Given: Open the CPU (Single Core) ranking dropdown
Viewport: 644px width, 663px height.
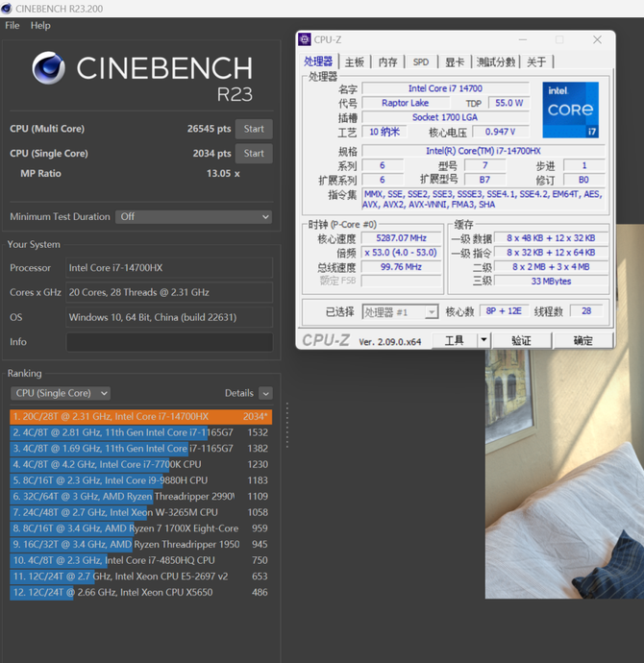Looking at the screenshot, I should point(61,393).
